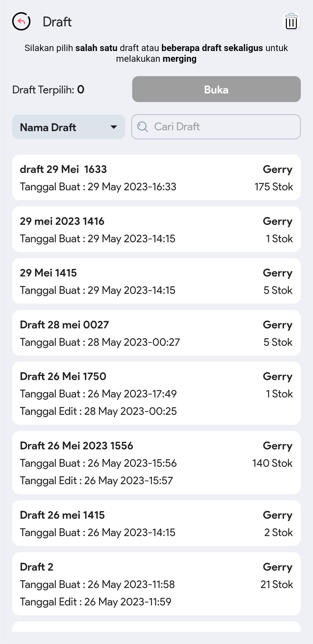Click the trash delete icon
The height and width of the screenshot is (644, 313).
coord(291,21)
